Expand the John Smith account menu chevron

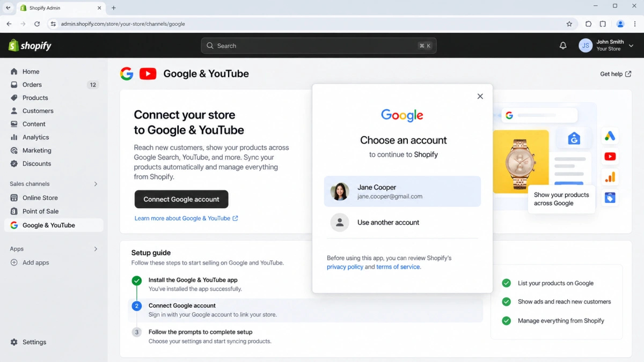tap(631, 46)
